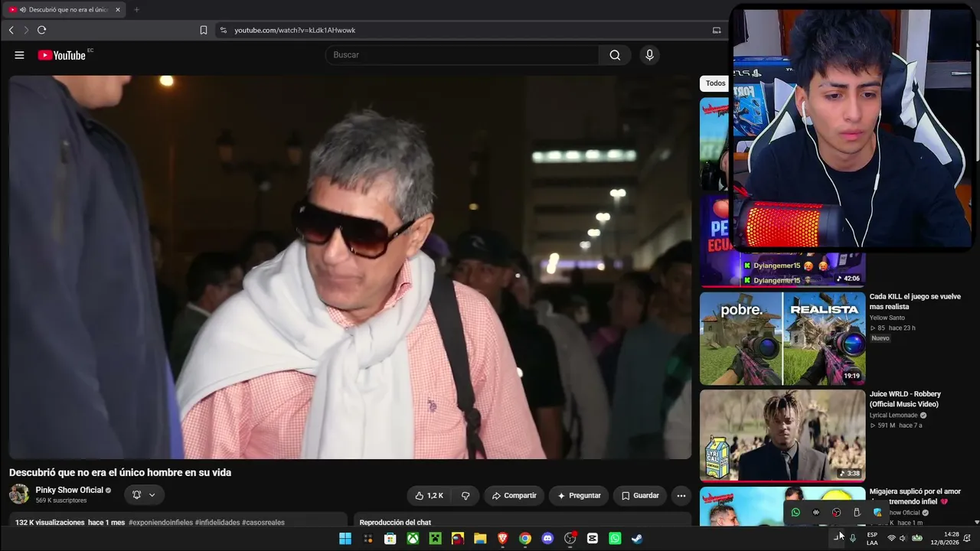Dislike the video with thumbs down
This screenshot has height=551, width=980.
point(465,496)
